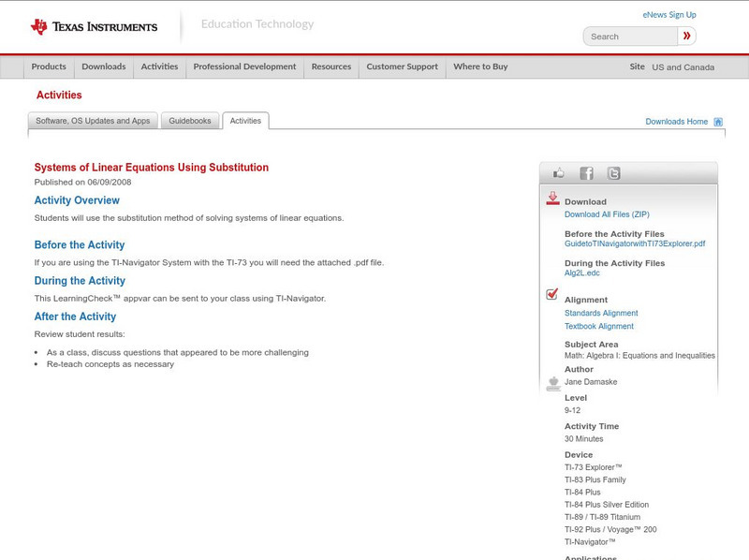
Task: Click the Activity Overview heading
Action: pyautogui.click(x=77, y=200)
